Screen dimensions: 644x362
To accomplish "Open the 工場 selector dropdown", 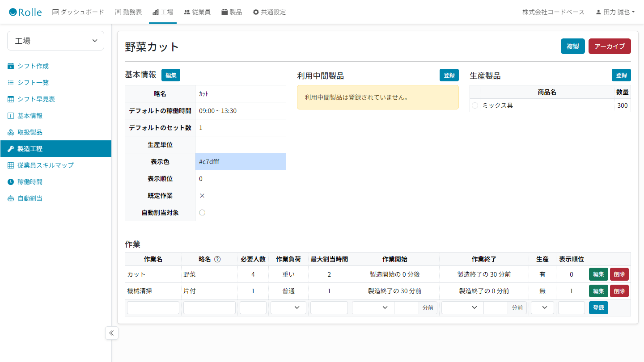I will (x=56, y=41).
